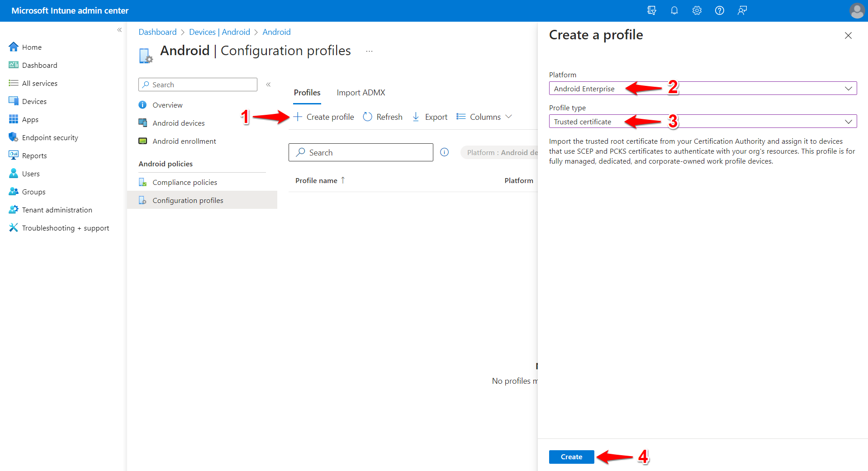Switch to the Profiles tab
Image resolution: width=868 pixels, height=471 pixels.
[x=307, y=93]
